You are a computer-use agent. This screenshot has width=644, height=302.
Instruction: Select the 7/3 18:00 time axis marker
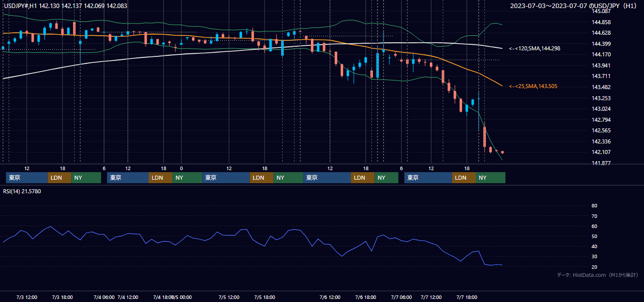pyautogui.click(x=63, y=297)
